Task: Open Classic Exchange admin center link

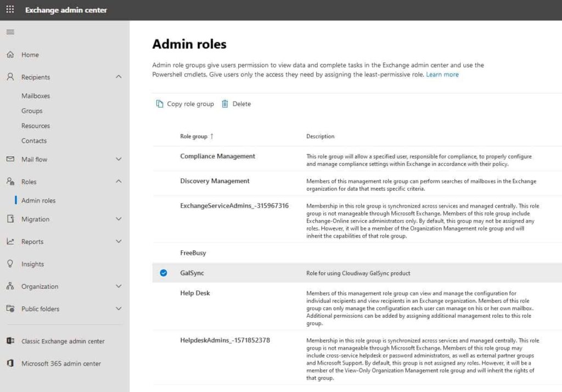Action: coord(63,341)
